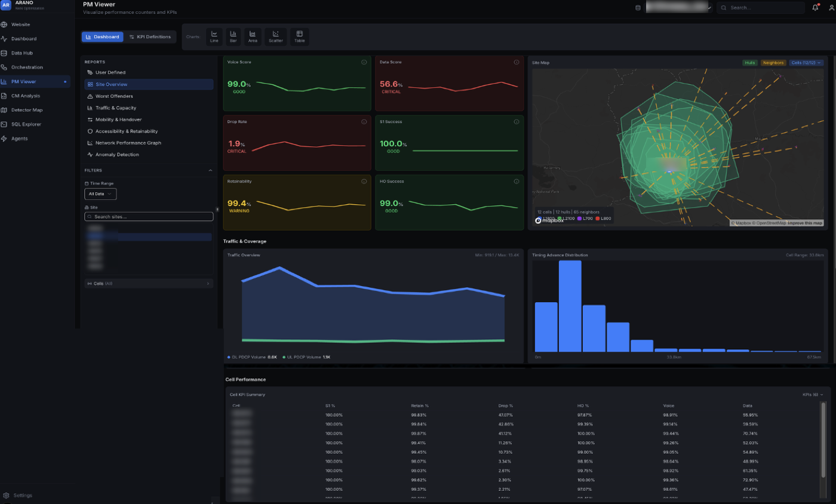836x504 pixels.
Task: Click the ARANO logo badge
Action: [x=6, y=5]
